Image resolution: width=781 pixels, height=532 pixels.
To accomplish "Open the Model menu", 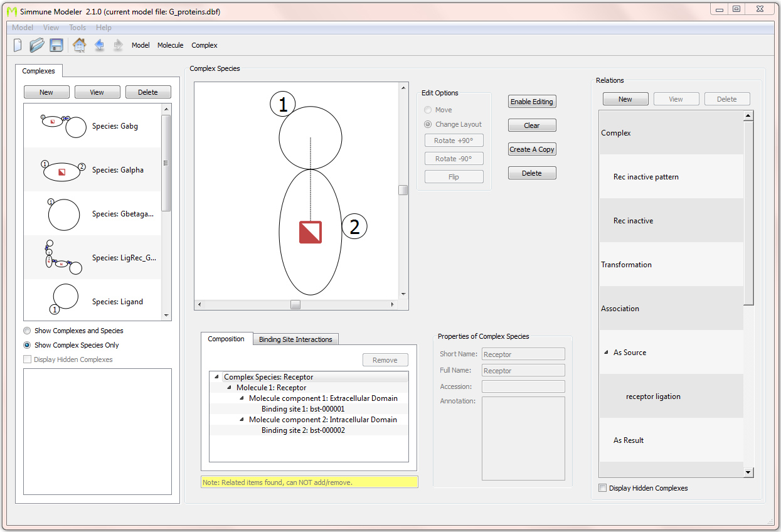I will pos(23,28).
